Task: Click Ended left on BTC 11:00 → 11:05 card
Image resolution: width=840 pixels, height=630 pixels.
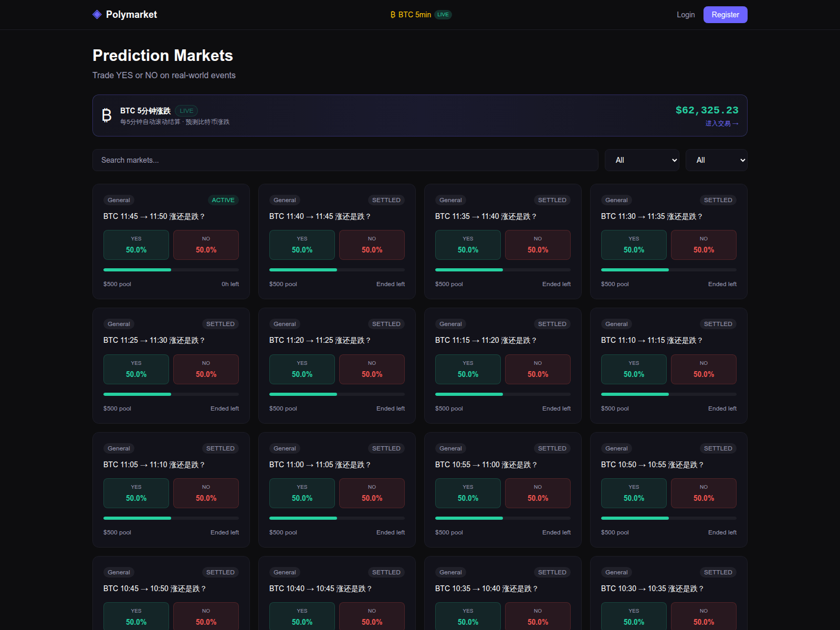Action: click(391, 532)
